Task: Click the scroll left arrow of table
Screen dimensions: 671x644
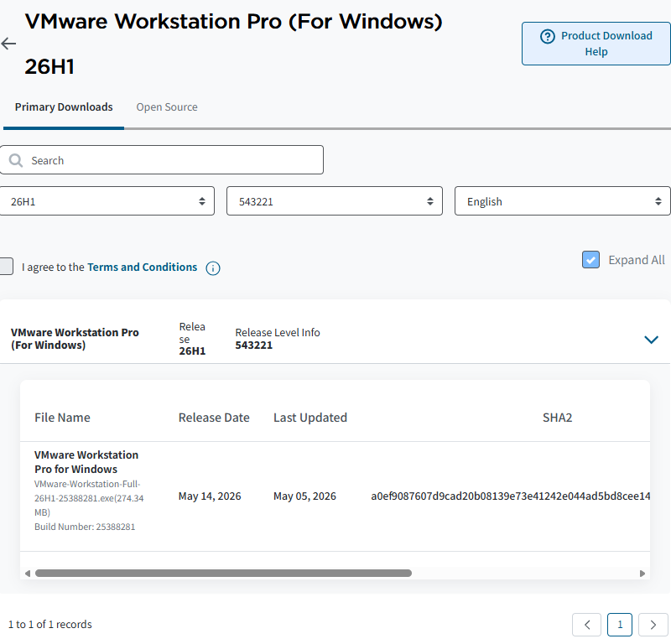Action: (28, 574)
